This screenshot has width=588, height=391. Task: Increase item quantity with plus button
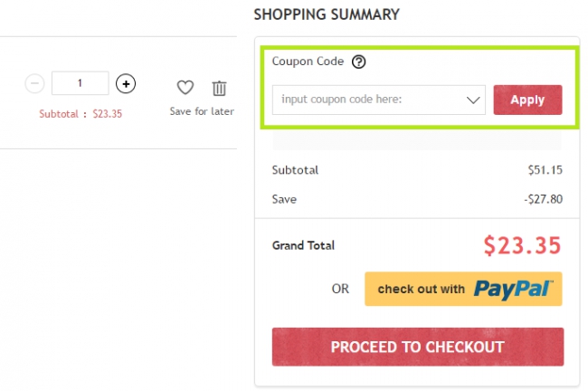click(126, 83)
